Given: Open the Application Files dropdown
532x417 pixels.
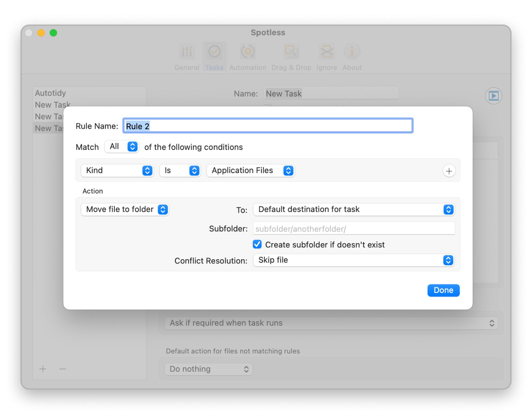Looking at the screenshot, I should point(250,170).
